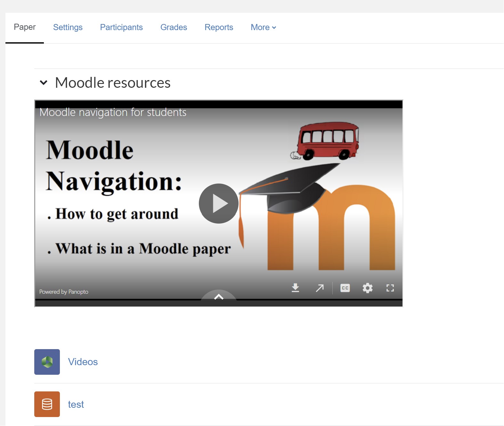Viewport: 504px width, 426px height.
Task: Open the video in Panopto via the arrow icon
Action: click(x=320, y=288)
